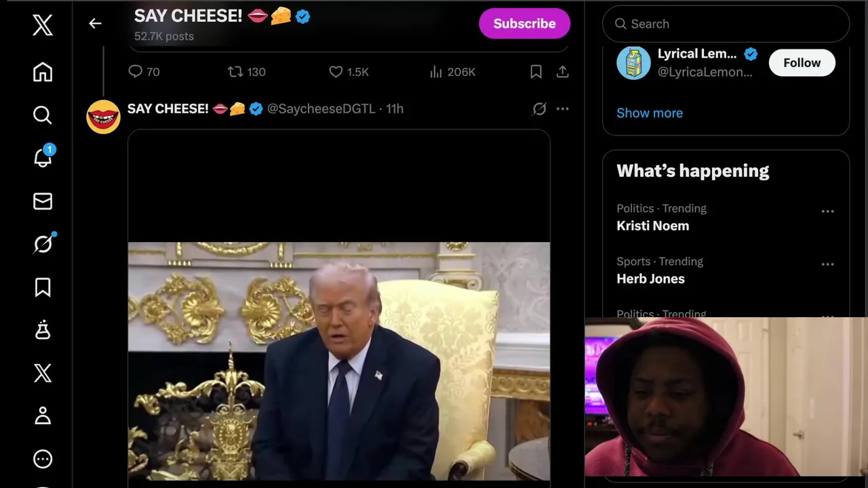Open Explore search icon in sidebar
The height and width of the screenshot is (488, 868).
(x=43, y=115)
